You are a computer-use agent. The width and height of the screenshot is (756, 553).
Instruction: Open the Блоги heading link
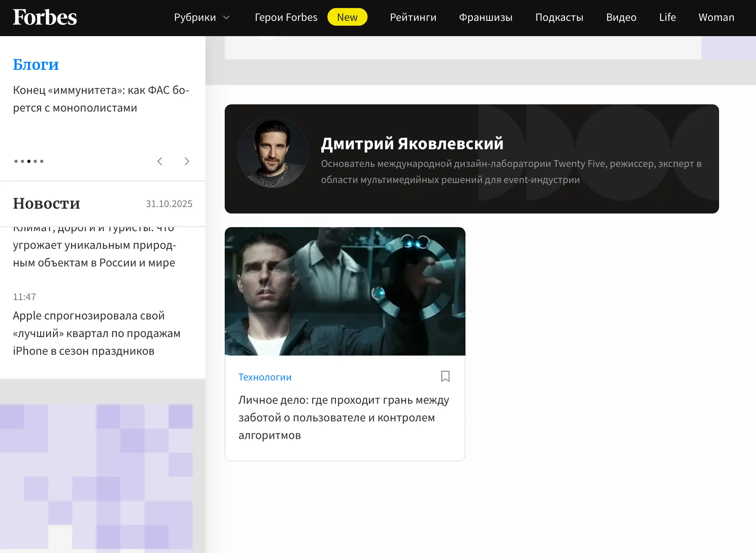[36, 65]
